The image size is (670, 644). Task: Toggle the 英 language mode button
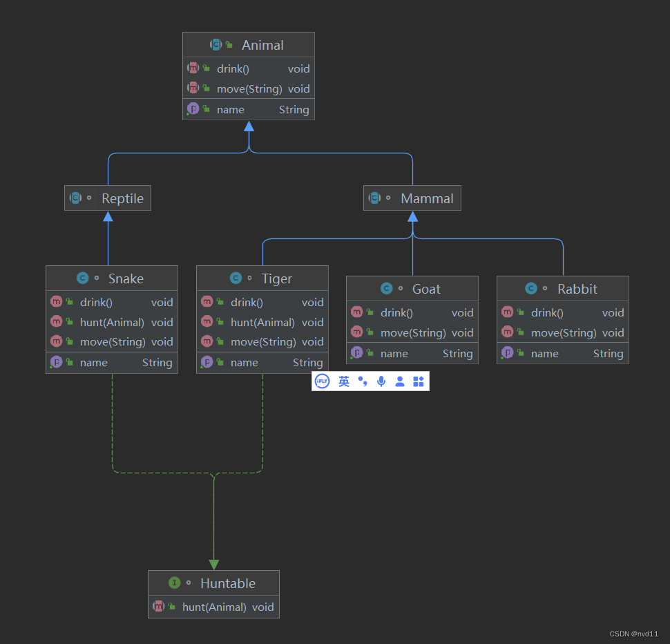[x=343, y=381]
